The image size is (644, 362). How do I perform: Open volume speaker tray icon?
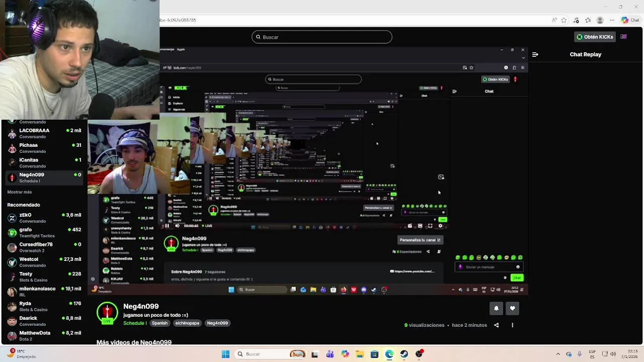tap(613, 354)
